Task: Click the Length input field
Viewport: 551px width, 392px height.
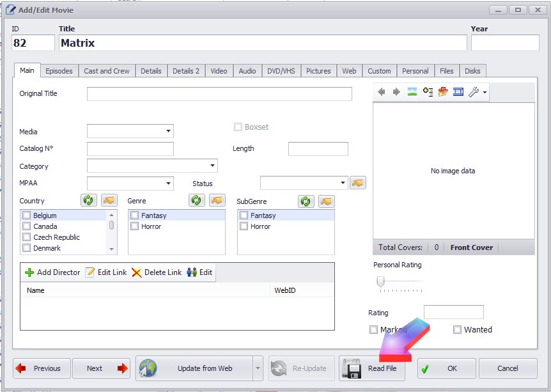Action: (318, 149)
